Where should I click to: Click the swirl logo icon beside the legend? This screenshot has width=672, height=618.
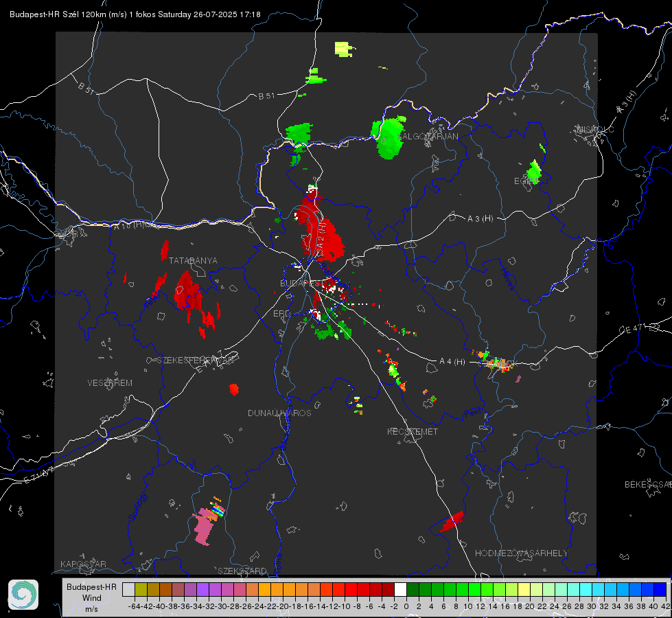[23, 595]
